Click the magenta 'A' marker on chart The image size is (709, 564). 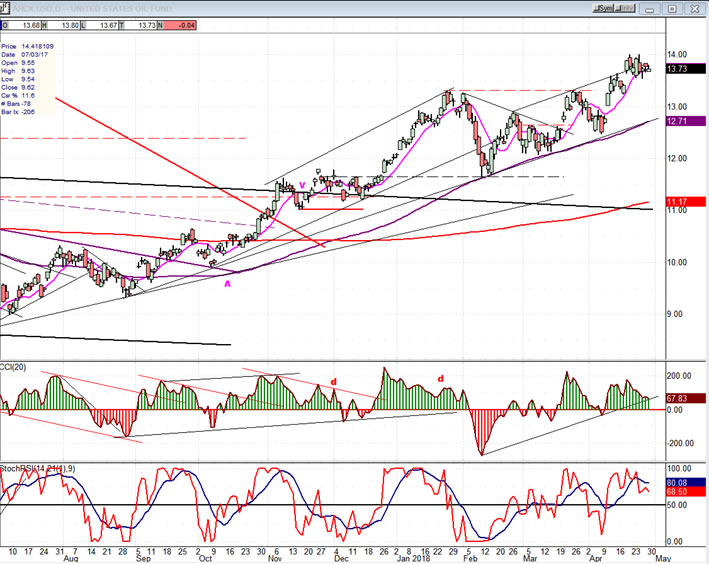[227, 284]
